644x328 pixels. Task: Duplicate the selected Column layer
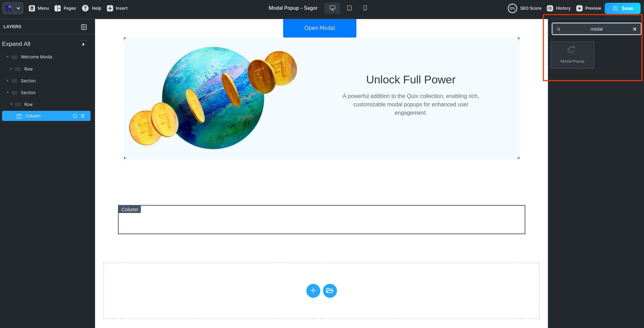[x=75, y=116]
